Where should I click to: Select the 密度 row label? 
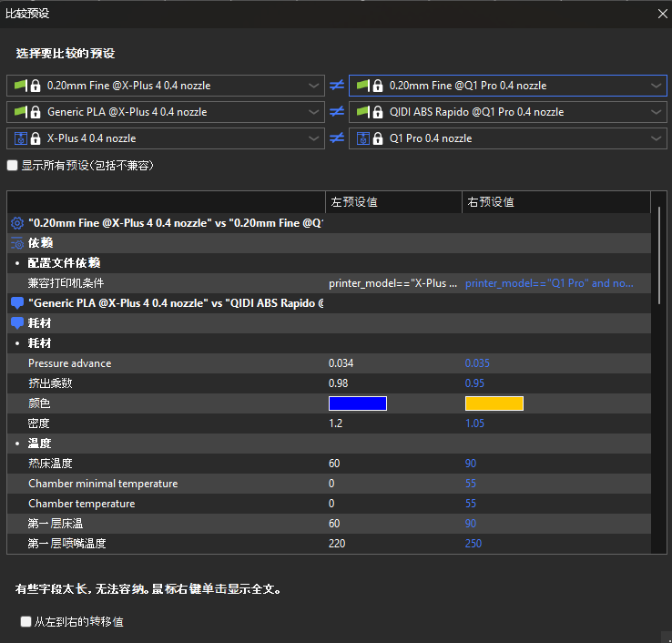point(39,424)
